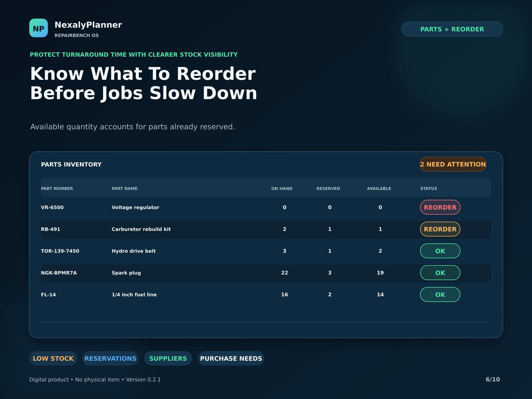Screen dimensions: 532x399
Task: Click the Version 0.2.1 footer text
Action: coord(144,379)
